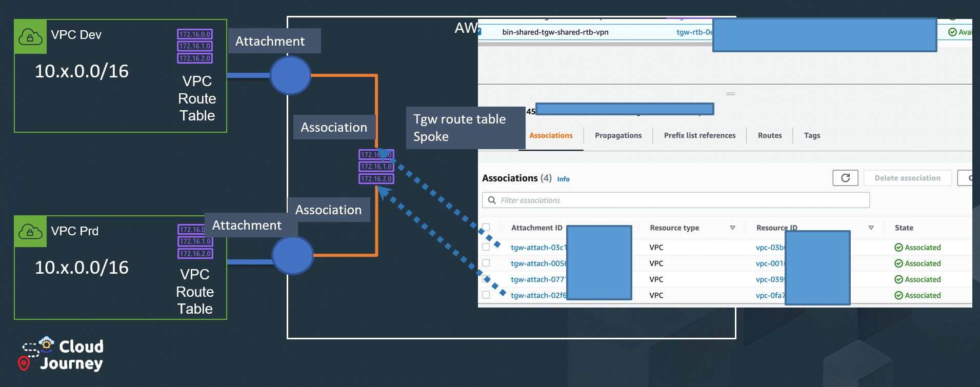This screenshot has width=980, height=387.
Task: Click the VPC Prd cloud lock icon
Action: pyautogui.click(x=30, y=232)
